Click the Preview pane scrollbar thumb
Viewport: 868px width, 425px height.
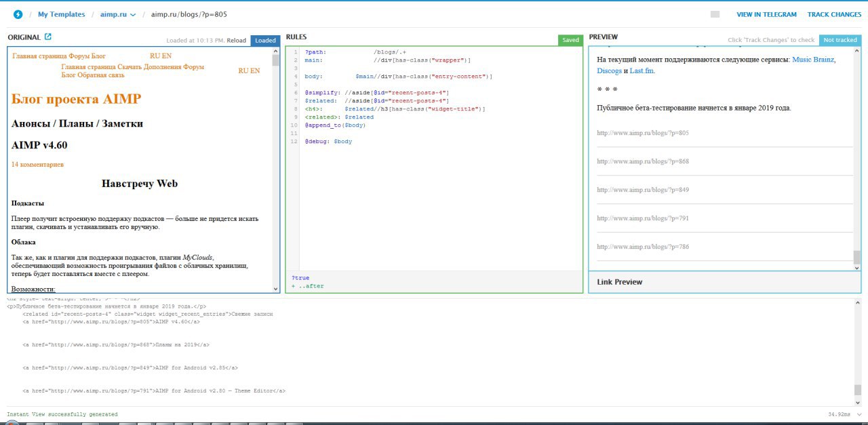point(857,257)
